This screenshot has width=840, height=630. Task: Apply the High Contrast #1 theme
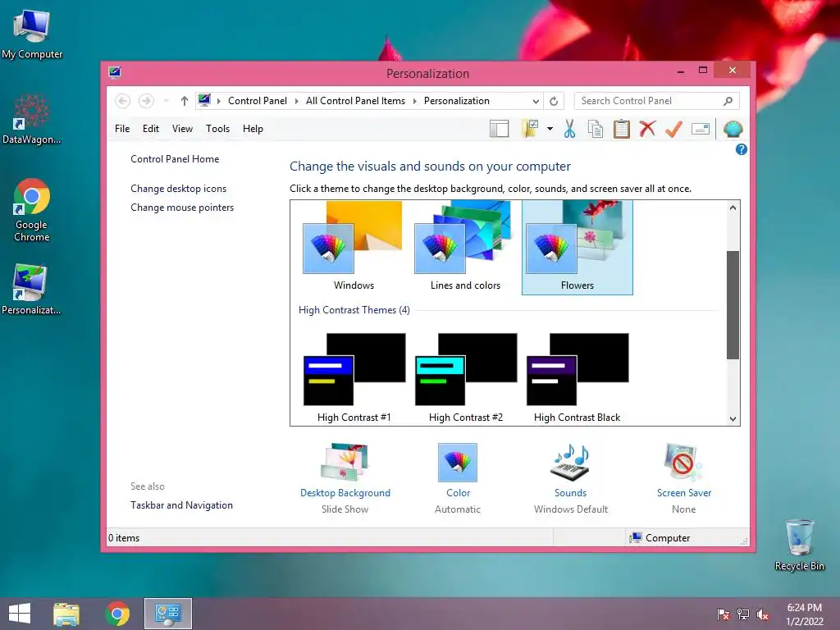pos(354,377)
